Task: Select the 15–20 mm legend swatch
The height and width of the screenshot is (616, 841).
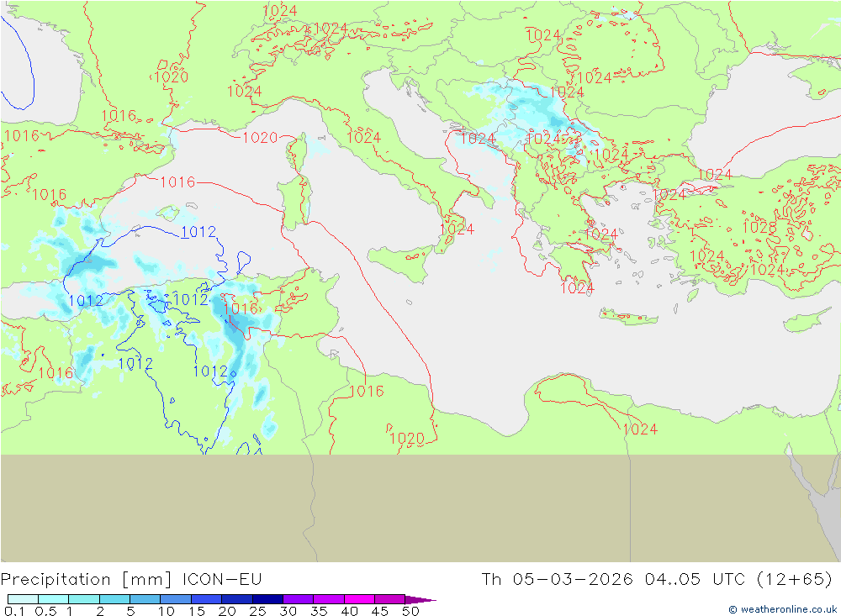Action: 207,599
